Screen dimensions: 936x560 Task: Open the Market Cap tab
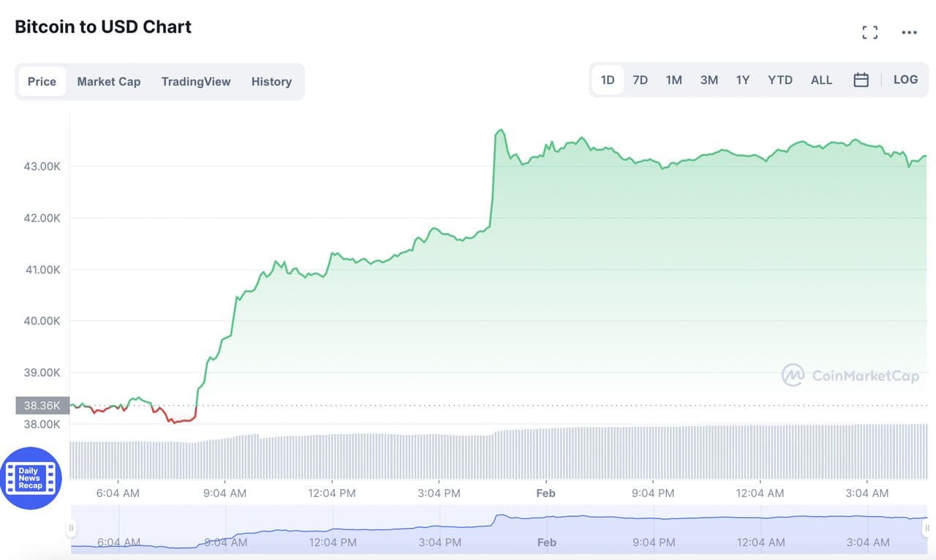click(108, 82)
